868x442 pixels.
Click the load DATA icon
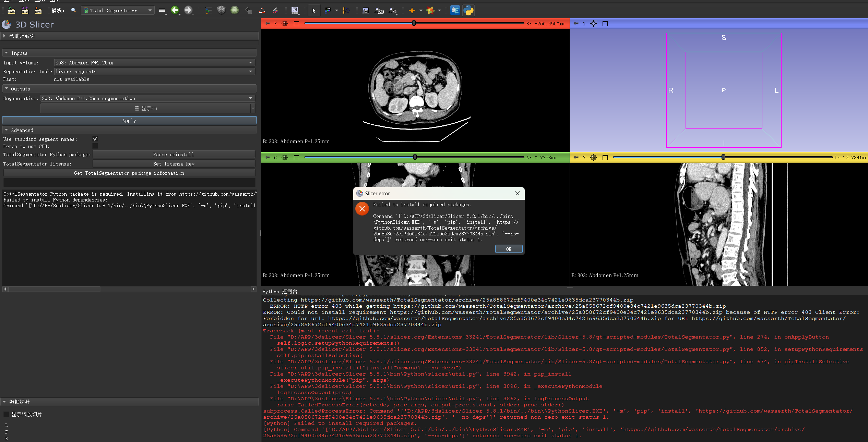pos(11,11)
